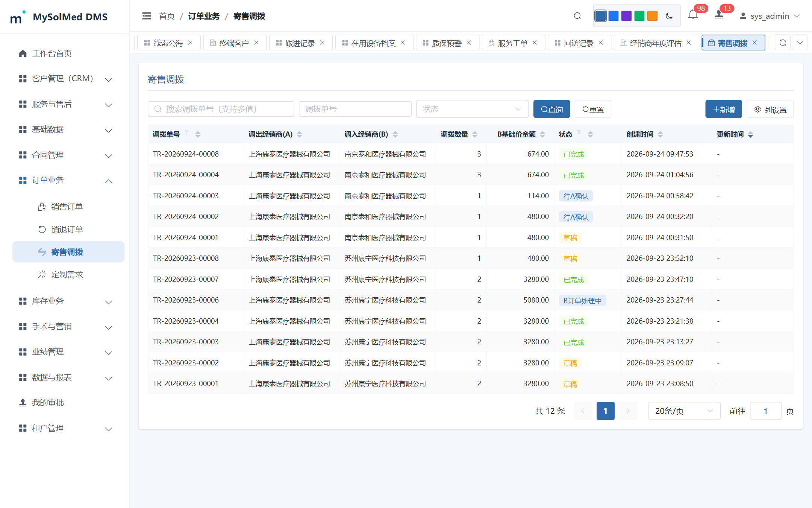Filter icon on 调拨单号 column
This screenshot has width=812, height=508.
pos(186,132)
